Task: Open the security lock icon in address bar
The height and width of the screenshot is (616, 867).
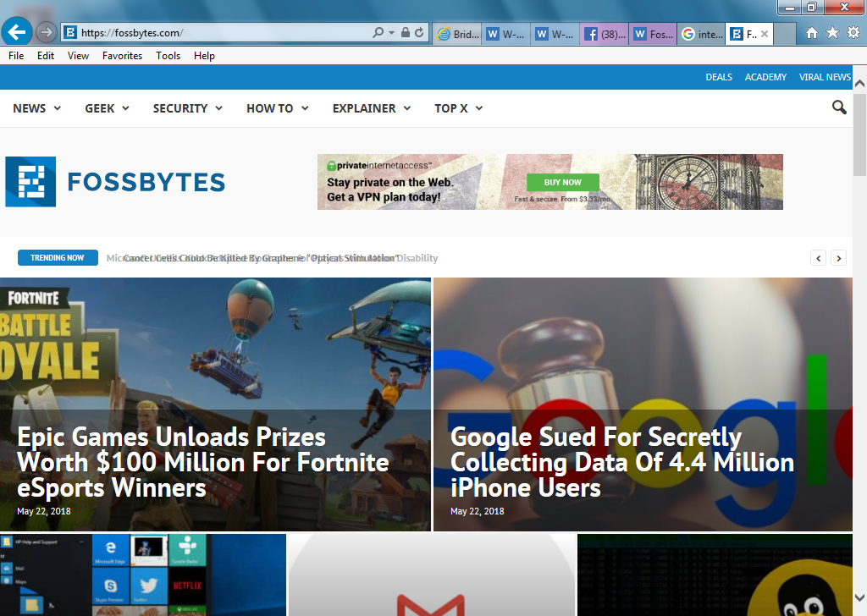Action: [406, 33]
